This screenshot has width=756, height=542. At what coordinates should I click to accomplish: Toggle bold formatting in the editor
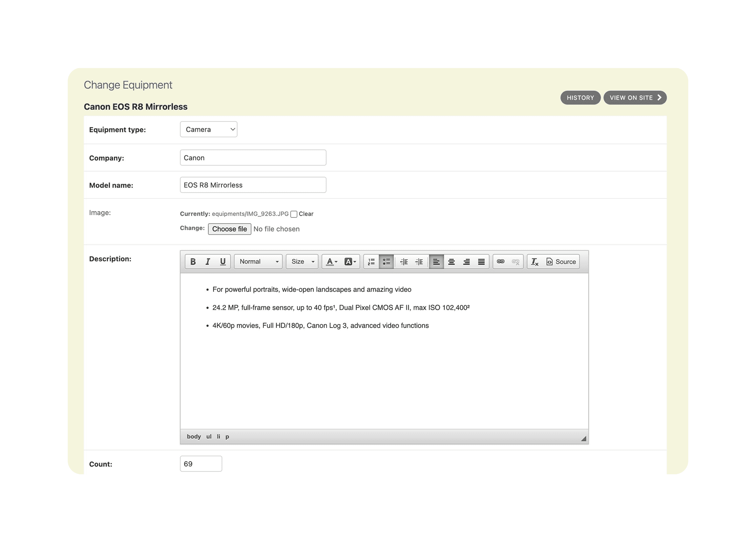[x=193, y=262]
